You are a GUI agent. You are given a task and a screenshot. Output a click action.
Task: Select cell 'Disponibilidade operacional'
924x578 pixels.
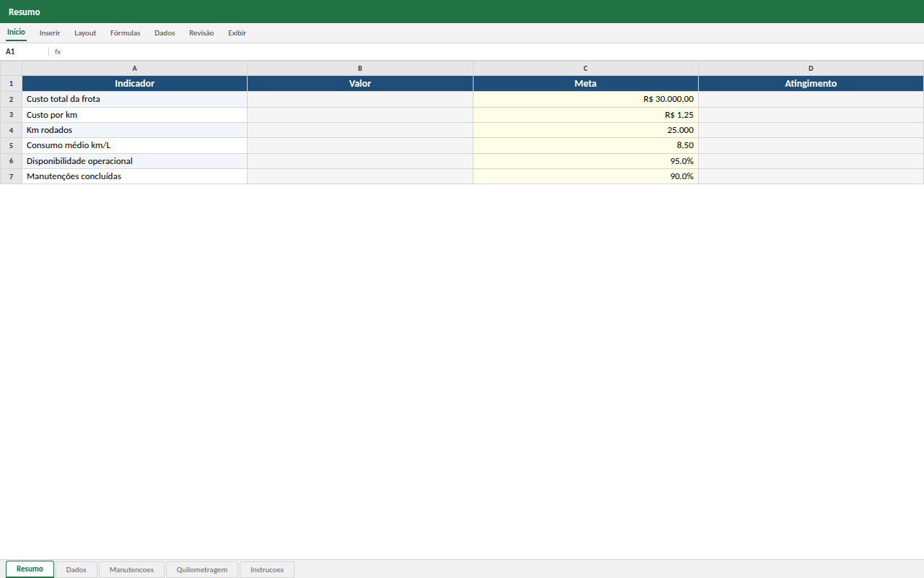pyautogui.click(x=134, y=161)
